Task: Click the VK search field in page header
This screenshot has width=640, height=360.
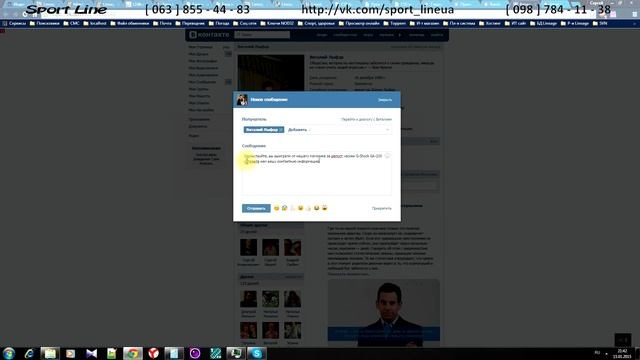Action: (262, 35)
